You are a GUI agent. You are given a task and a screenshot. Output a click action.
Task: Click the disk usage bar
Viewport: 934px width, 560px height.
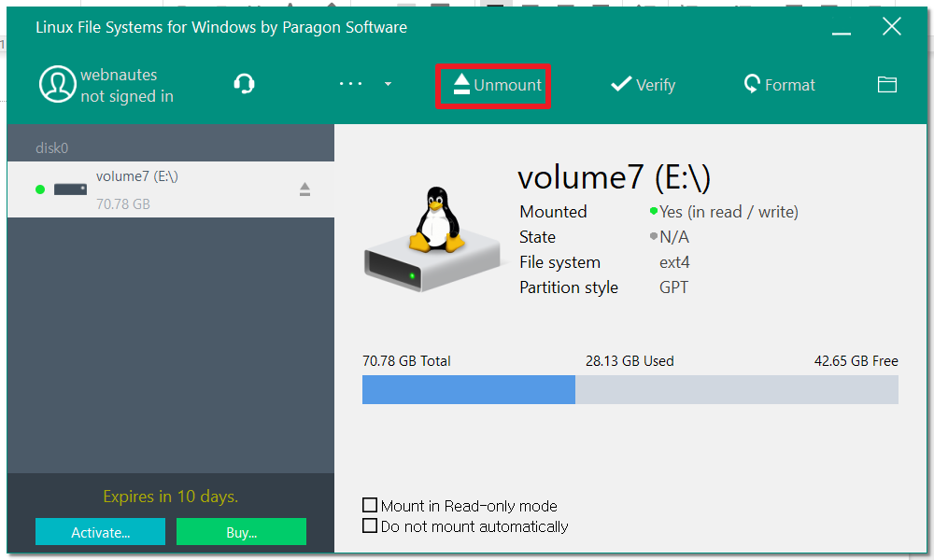(630, 390)
